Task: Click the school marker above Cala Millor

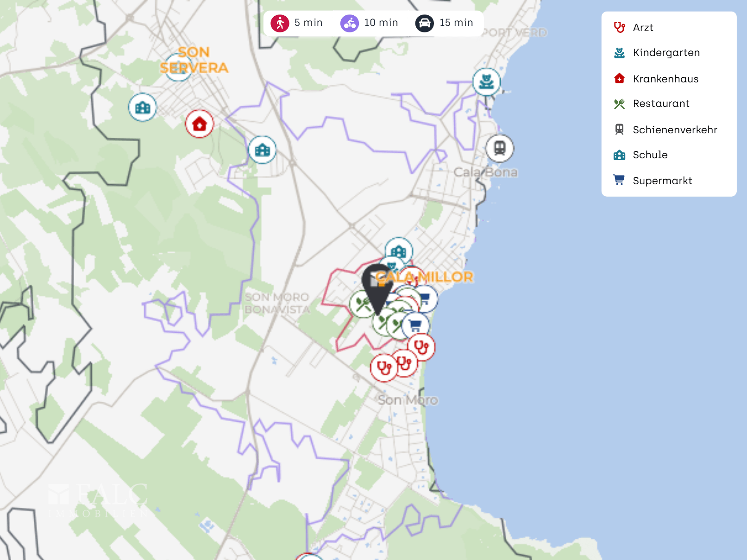Action: (399, 250)
